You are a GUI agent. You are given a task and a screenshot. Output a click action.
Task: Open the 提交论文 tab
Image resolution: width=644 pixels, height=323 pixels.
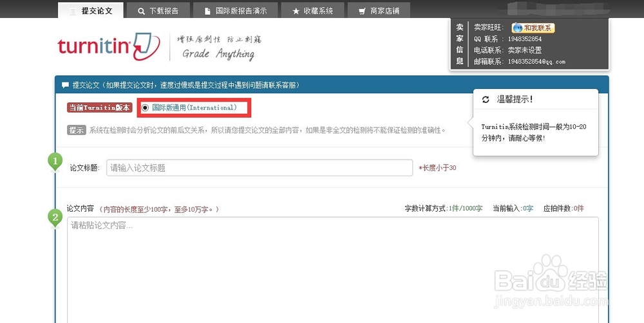pos(90,10)
